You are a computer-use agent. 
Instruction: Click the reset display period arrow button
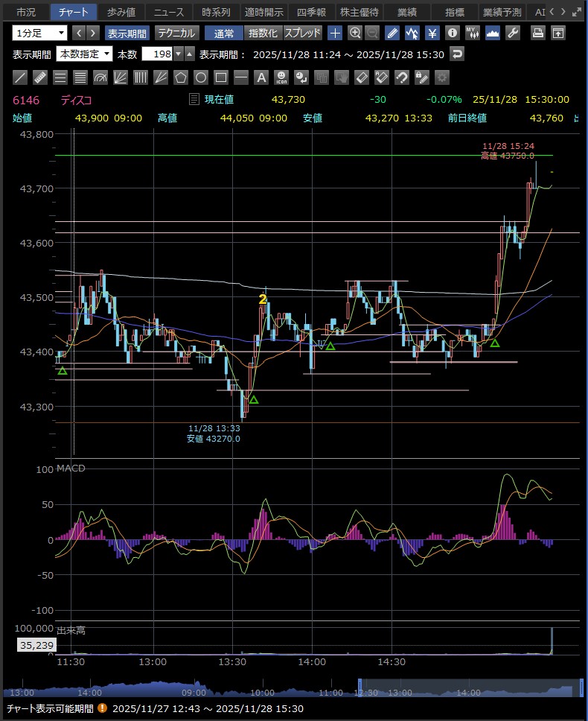point(458,54)
